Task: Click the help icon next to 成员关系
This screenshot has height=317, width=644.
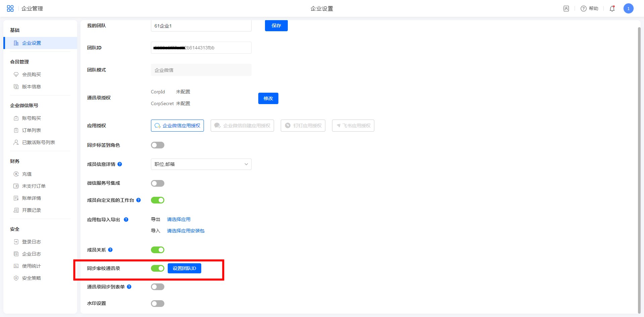Action: pos(110,250)
